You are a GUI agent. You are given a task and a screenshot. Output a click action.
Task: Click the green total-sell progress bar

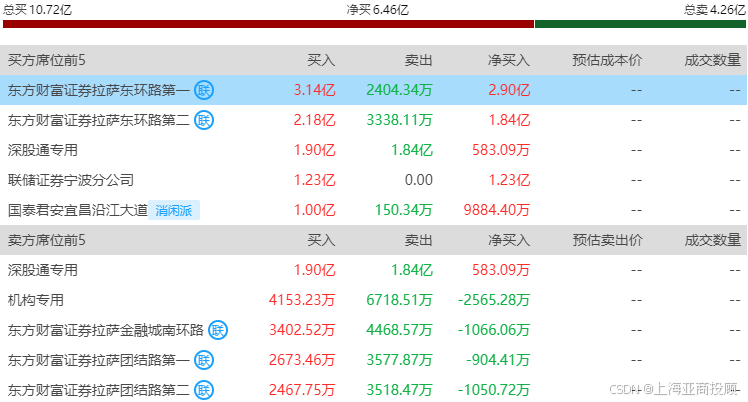pos(640,24)
